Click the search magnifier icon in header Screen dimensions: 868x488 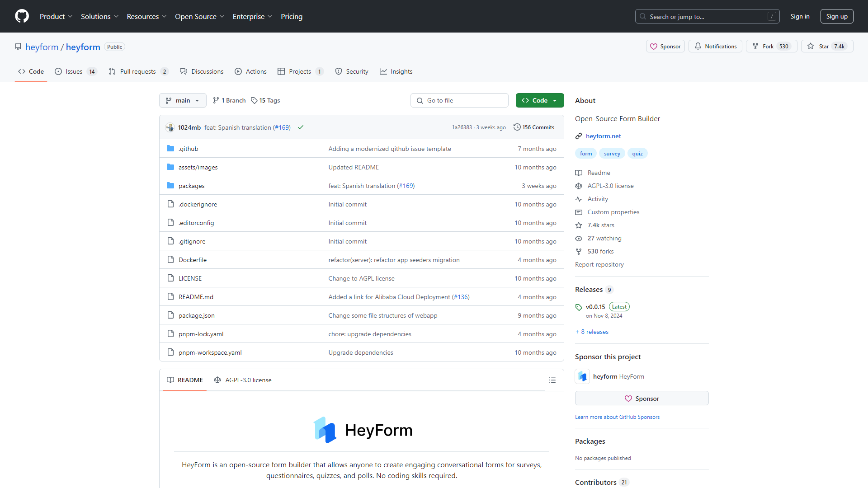(x=643, y=16)
